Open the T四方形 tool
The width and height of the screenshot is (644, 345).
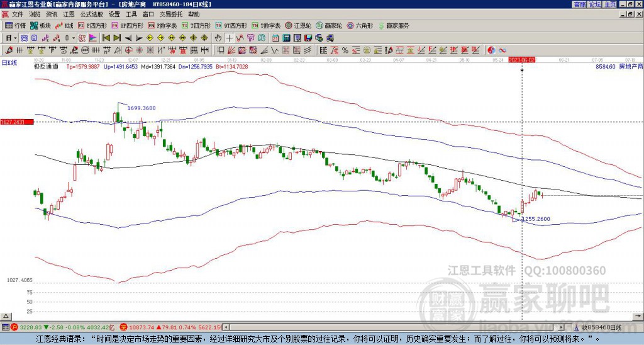click(x=196, y=25)
